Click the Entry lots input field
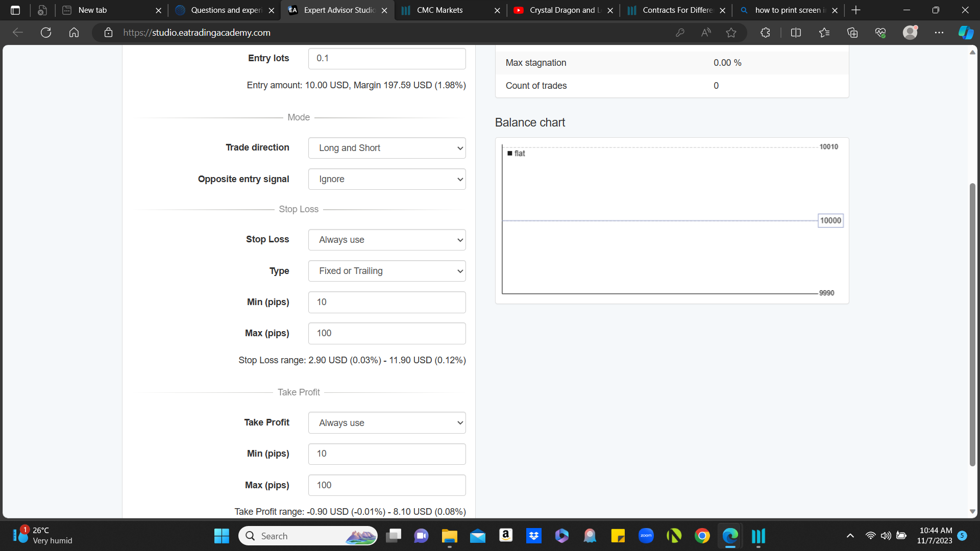Image resolution: width=980 pixels, height=551 pixels. click(387, 59)
